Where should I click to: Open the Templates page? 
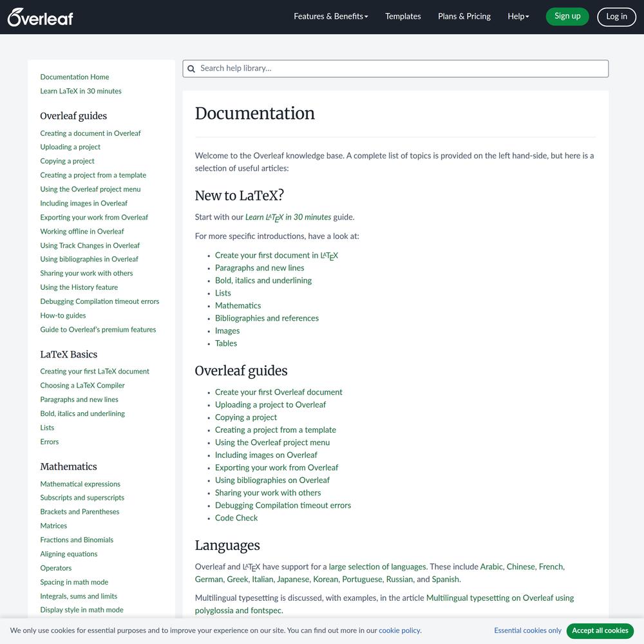pyautogui.click(x=403, y=17)
